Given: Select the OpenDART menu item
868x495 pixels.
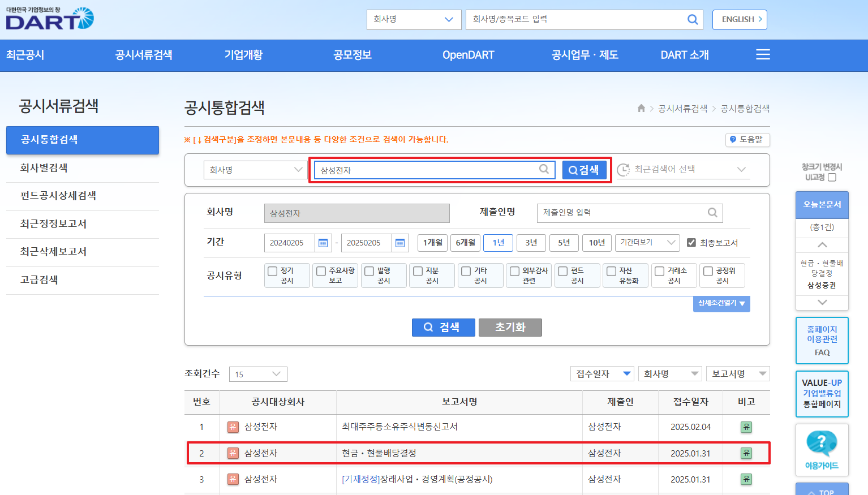Looking at the screenshot, I should 469,55.
